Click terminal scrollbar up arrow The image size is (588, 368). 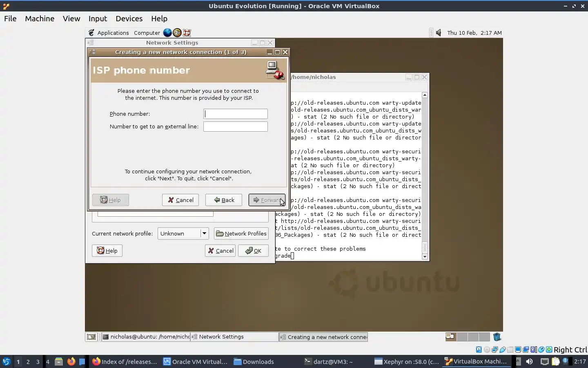(425, 95)
